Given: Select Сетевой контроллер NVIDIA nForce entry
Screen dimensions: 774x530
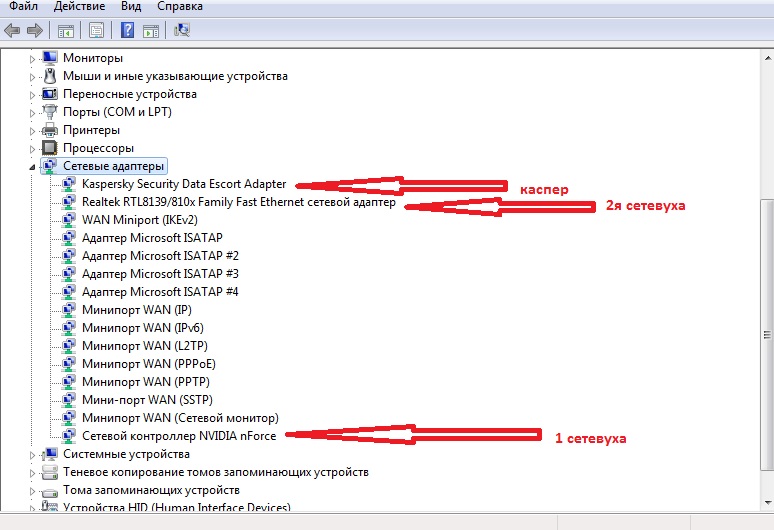Looking at the screenshot, I should [x=179, y=436].
